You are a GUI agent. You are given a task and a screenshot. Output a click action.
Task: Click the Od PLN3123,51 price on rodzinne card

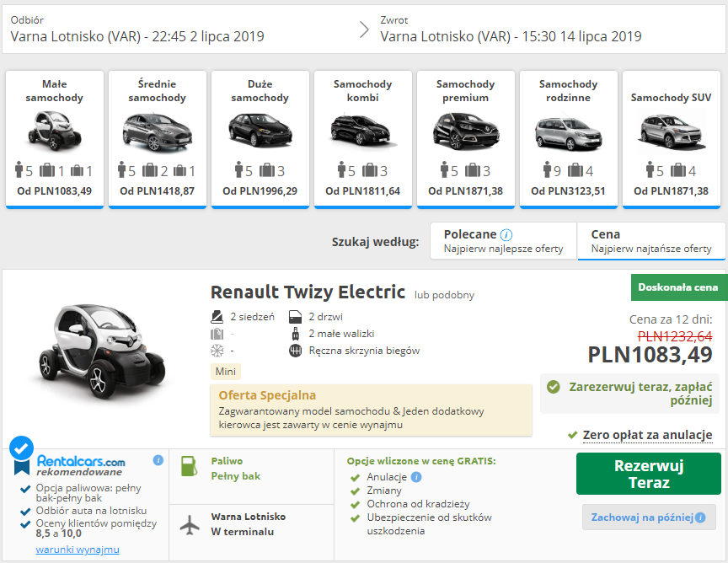568,191
